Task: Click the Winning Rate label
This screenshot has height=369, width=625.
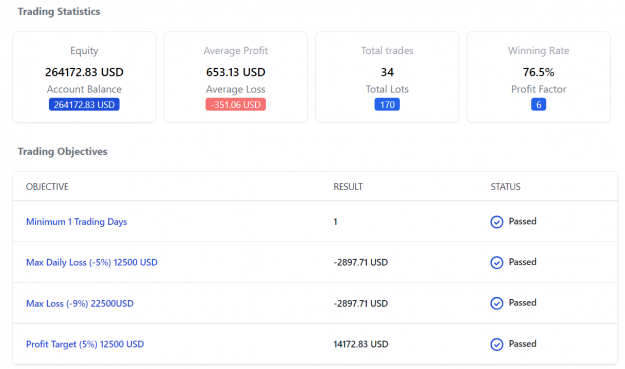Action: coord(539,51)
